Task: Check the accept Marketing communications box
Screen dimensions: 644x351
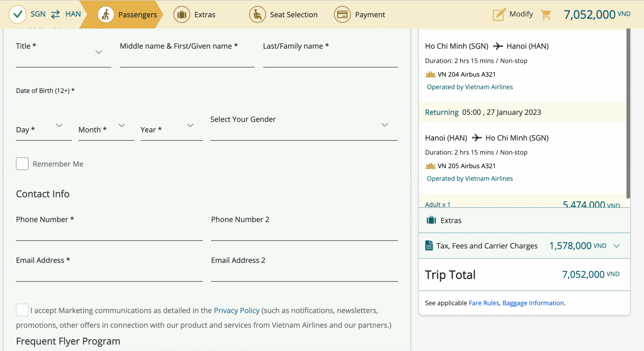Action: 22,310
